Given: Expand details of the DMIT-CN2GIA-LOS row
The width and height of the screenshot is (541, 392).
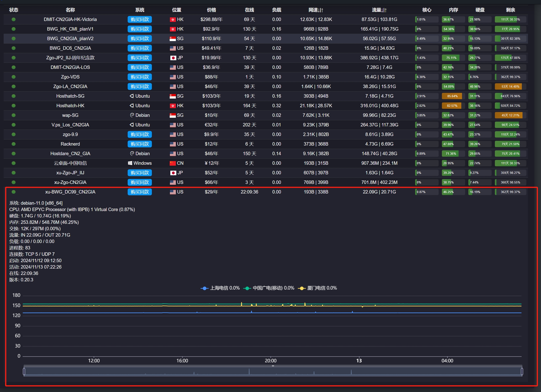Looking at the screenshot, I should [x=266, y=67].
